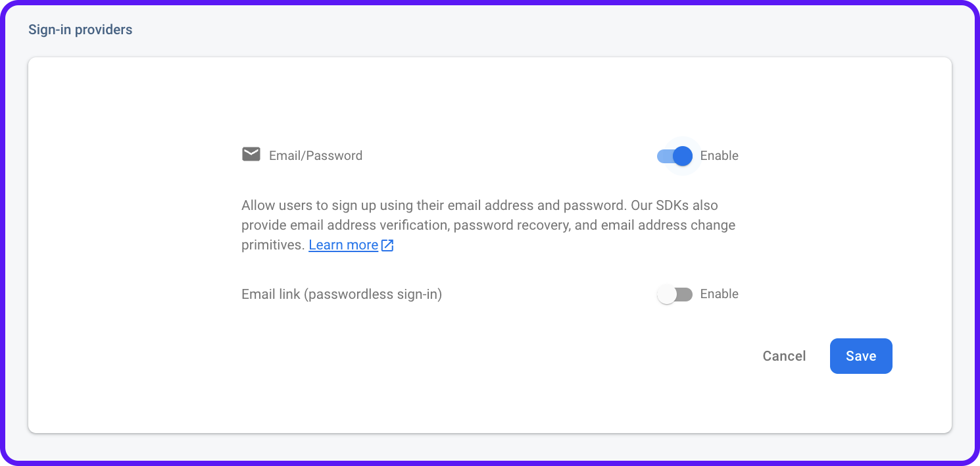
Task: Select the Email/Password provider name text
Action: (315, 155)
